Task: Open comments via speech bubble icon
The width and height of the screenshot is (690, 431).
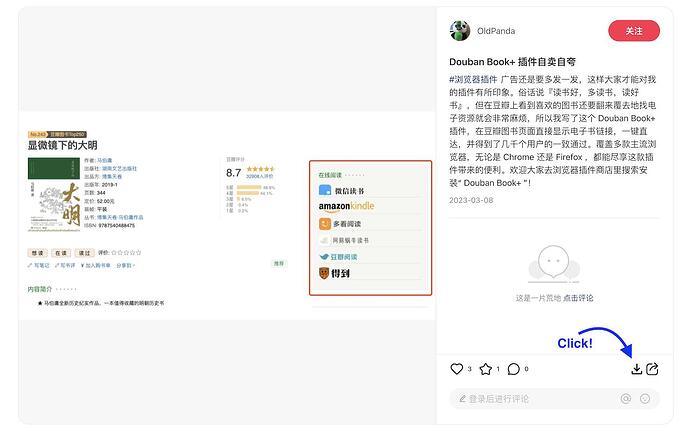Action: (x=514, y=369)
